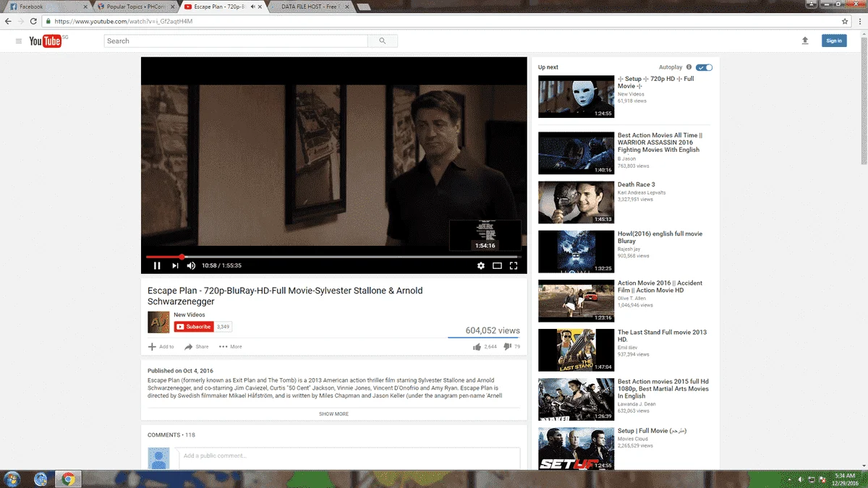Share the video via Share icon

(189, 346)
